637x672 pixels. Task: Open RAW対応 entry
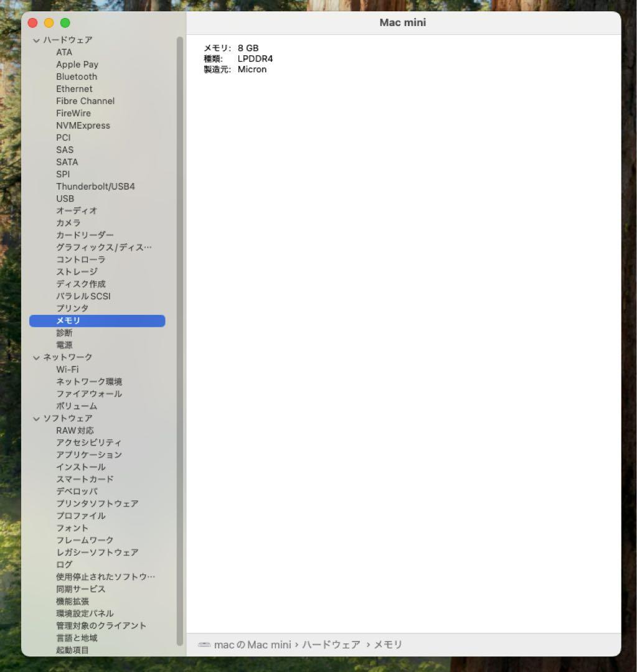tap(75, 431)
